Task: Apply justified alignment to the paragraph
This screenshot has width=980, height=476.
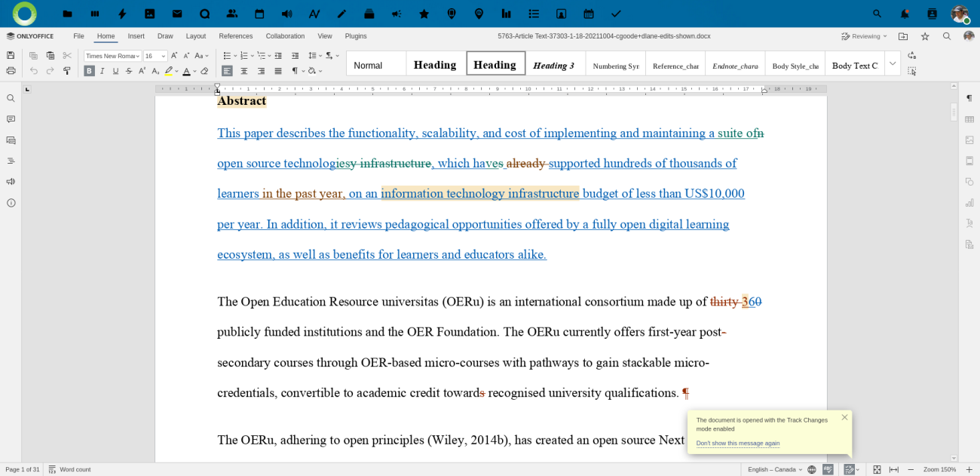Action: [278, 71]
